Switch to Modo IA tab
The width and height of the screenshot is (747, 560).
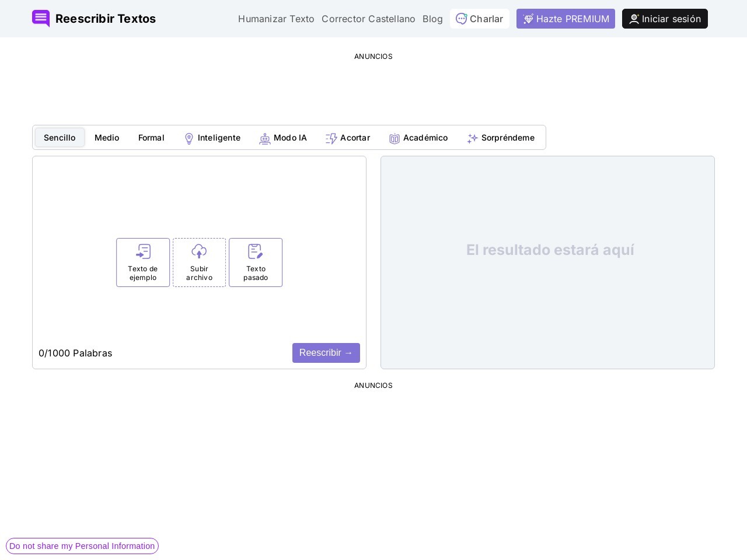[x=283, y=138]
